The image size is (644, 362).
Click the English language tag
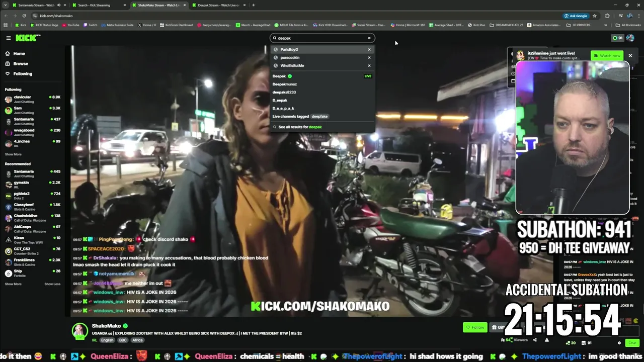click(x=107, y=340)
